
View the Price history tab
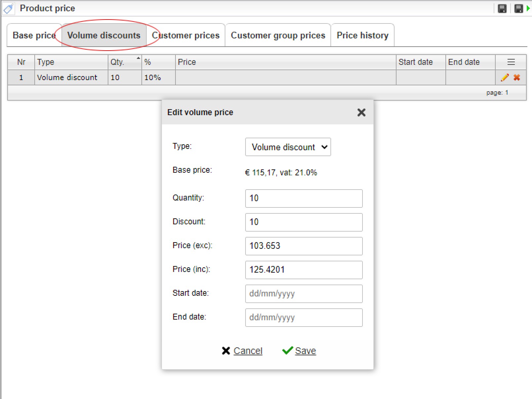[x=362, y=35]
